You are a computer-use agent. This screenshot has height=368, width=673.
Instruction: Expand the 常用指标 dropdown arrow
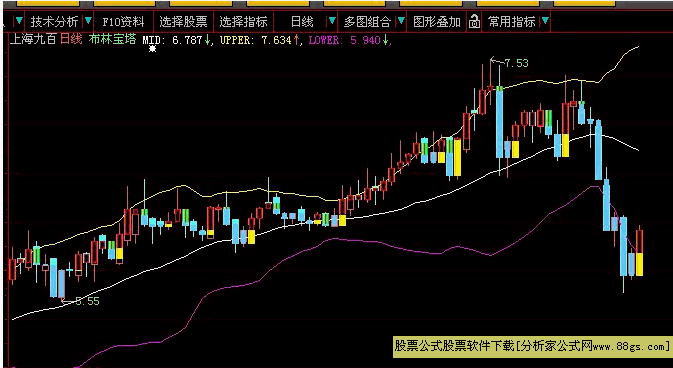click(x=545, y=20)
